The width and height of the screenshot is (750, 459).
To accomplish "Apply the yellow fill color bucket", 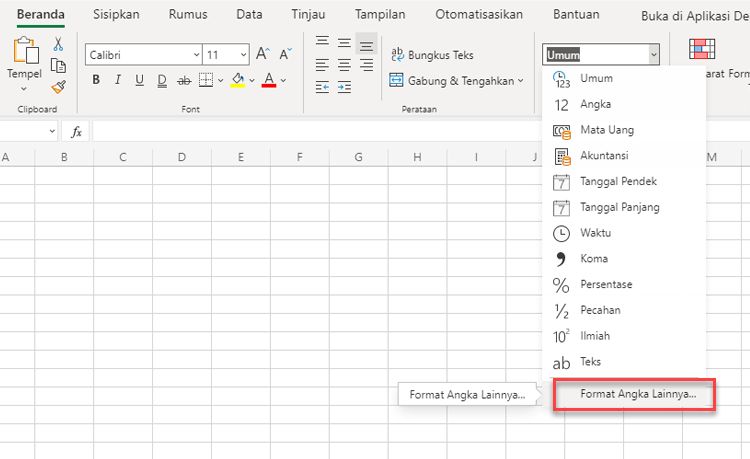I will point(238,80).
